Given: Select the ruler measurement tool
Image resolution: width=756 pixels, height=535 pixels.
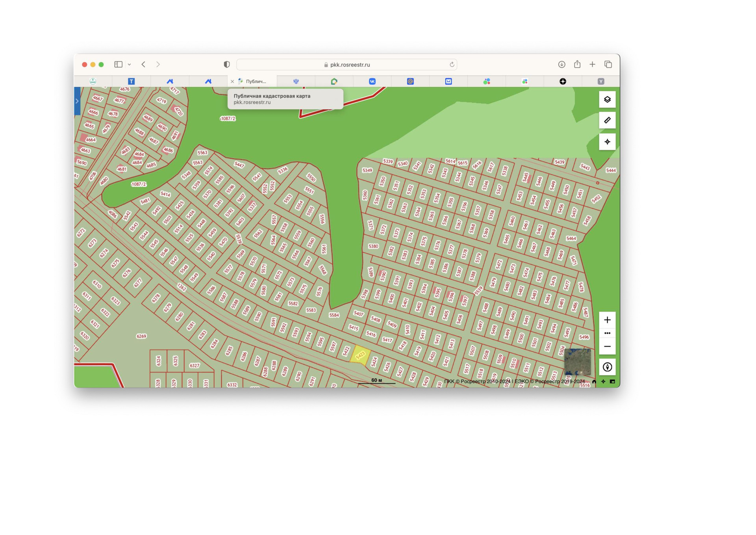Looking at the screenshot, I should [x=607, y=120].
